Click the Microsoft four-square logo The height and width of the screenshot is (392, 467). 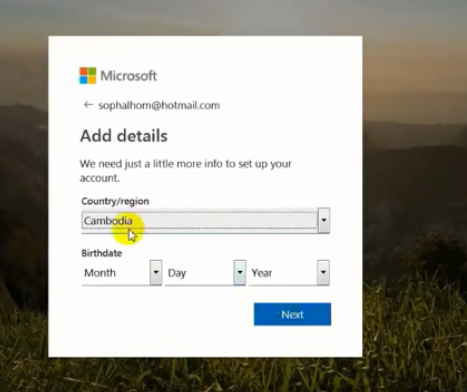88,76
